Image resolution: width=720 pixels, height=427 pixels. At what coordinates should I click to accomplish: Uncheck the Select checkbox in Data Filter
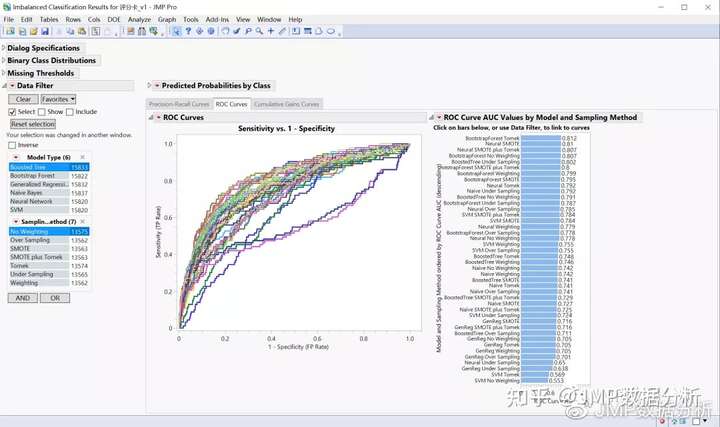[x=13, y=112]
